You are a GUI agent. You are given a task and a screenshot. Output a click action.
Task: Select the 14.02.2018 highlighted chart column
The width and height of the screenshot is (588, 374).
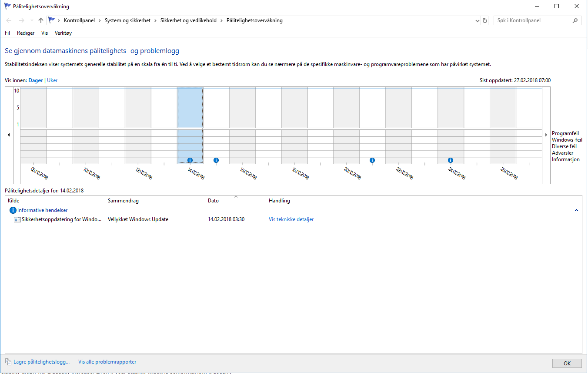coord(190,125)
